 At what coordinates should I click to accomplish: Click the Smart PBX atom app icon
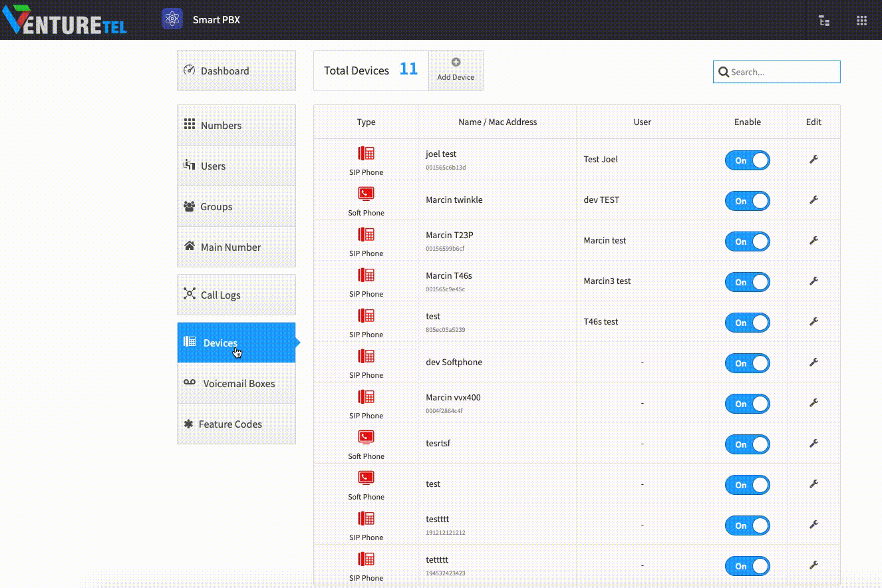coord(172,19)
